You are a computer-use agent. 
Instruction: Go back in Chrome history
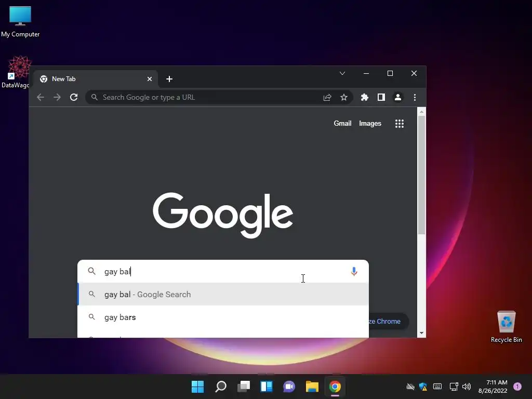point(41,97)
